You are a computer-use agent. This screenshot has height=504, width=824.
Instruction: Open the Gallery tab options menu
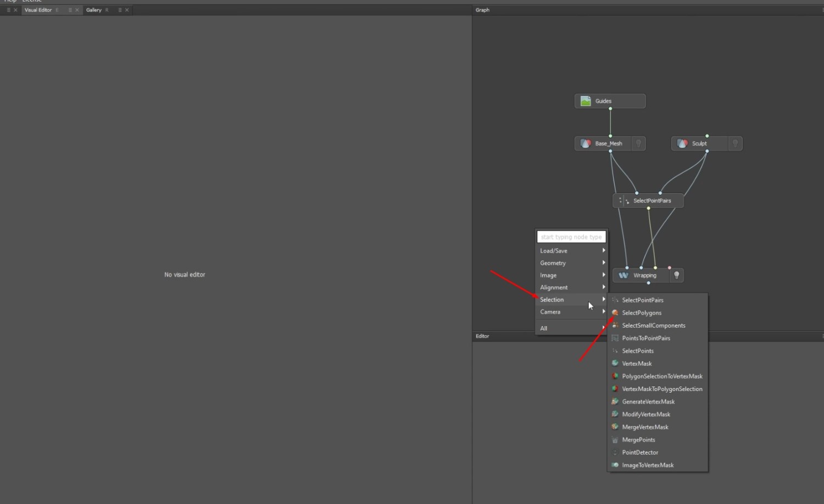click(x=120, y=10)
